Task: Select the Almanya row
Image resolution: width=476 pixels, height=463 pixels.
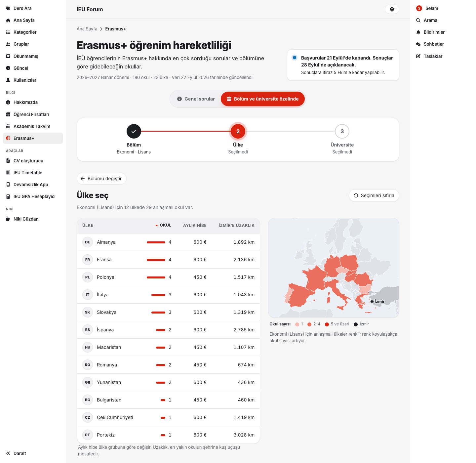Action: (x=168, y=242)
